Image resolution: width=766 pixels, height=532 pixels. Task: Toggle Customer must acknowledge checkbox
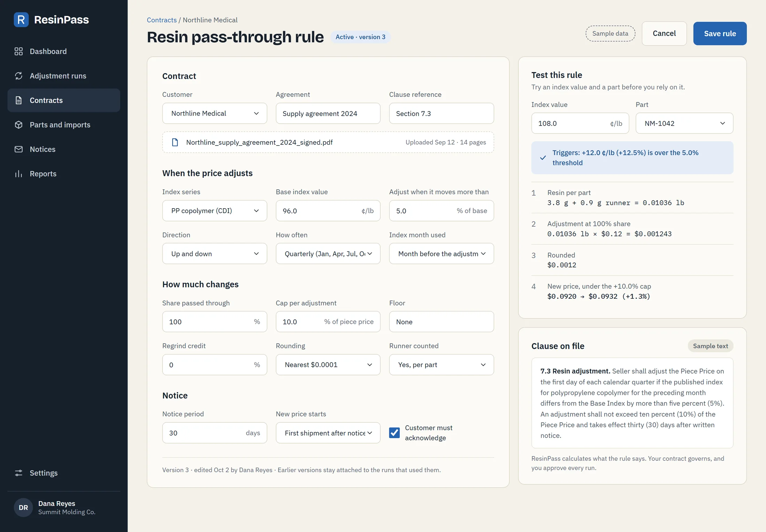[394, 433]
